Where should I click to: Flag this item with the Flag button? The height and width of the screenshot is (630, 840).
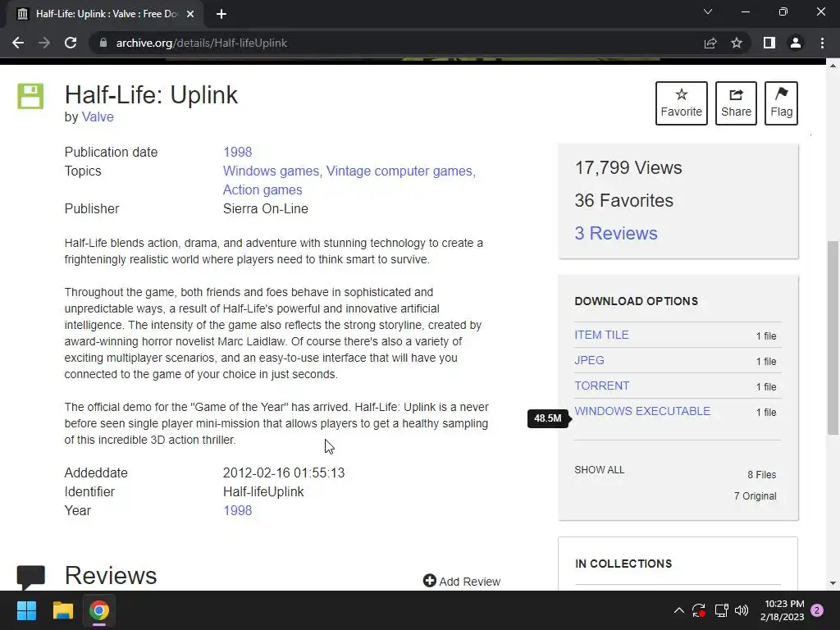pyautogui.click(x=781, y=103)
